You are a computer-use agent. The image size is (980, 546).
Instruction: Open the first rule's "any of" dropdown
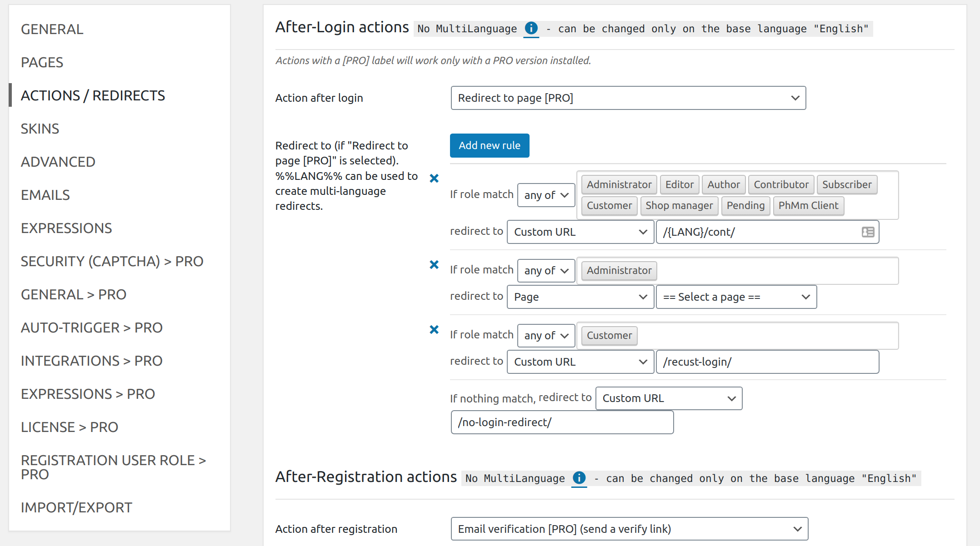click(546, 195)
